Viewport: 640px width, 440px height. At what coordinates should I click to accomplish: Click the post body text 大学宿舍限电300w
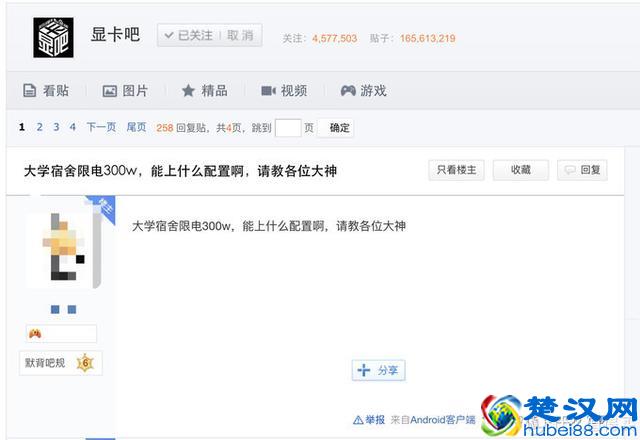pyautogui.click(x=269, y=226)
